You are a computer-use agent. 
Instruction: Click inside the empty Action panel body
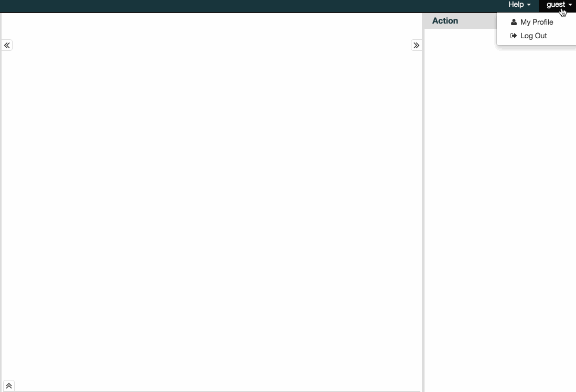pyautogui.click(x=498, y=210)
